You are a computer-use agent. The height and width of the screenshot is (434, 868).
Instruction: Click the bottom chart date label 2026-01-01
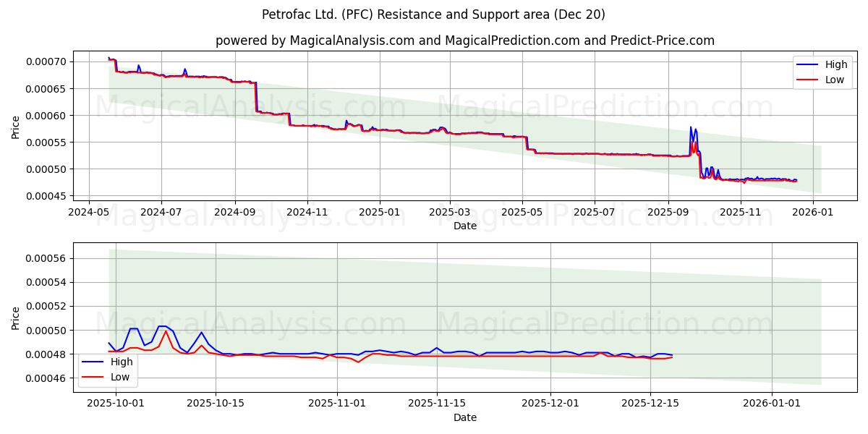click(x=772, y=404)
